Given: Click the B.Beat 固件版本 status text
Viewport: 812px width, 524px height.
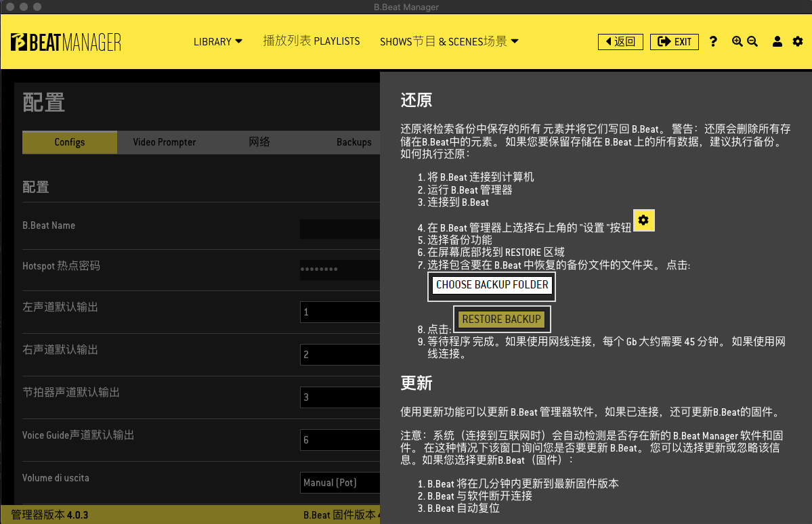Looking at the screenshot, I should [x=342, y=515].
